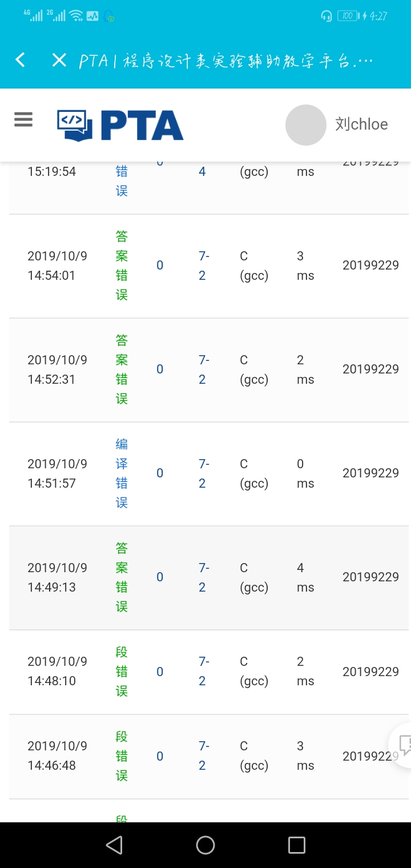Open 答案错误 result submitted at 14:54:01
The image size is (411, 868).
[122, 266]
